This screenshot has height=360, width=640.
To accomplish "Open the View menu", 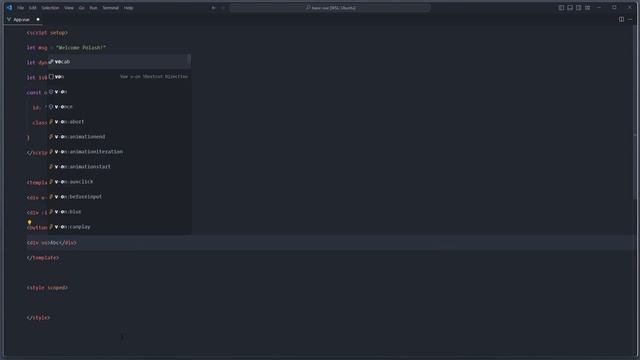I will click(69, 8).
